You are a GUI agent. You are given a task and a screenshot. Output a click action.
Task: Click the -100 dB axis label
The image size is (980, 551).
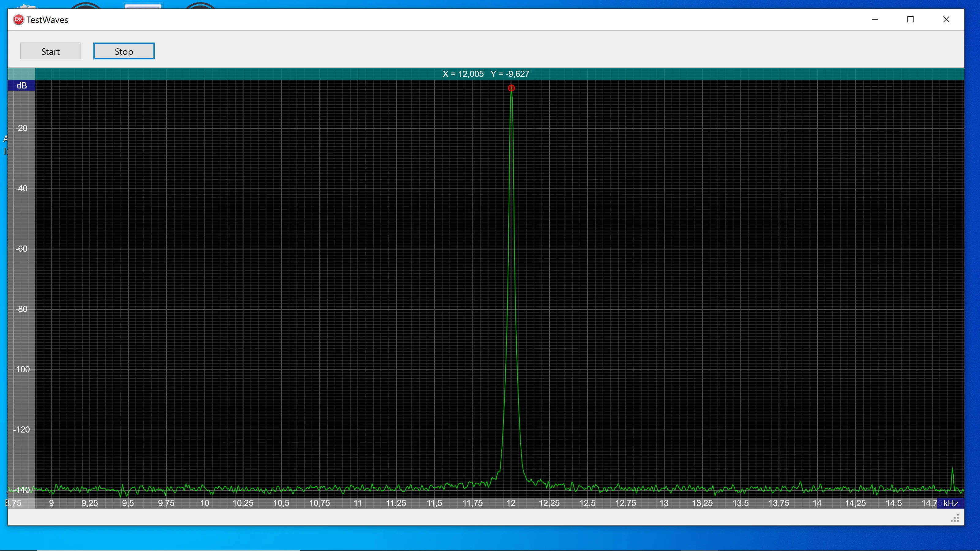tap(21, 369)
